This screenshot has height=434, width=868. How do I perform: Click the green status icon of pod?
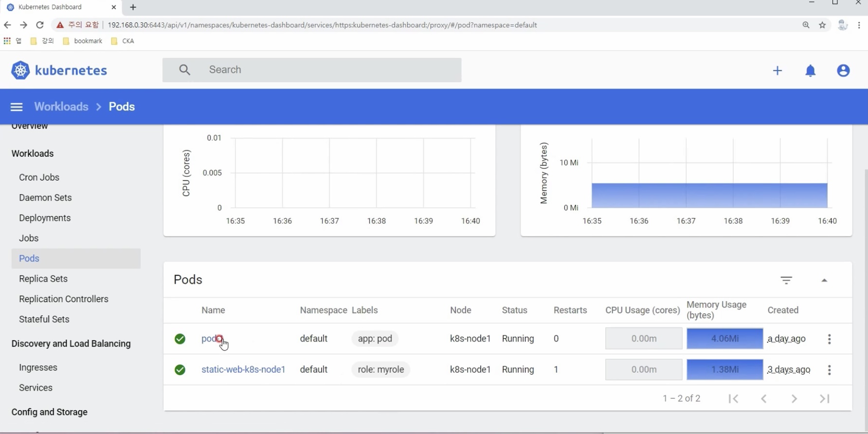[x=180, y=339]
